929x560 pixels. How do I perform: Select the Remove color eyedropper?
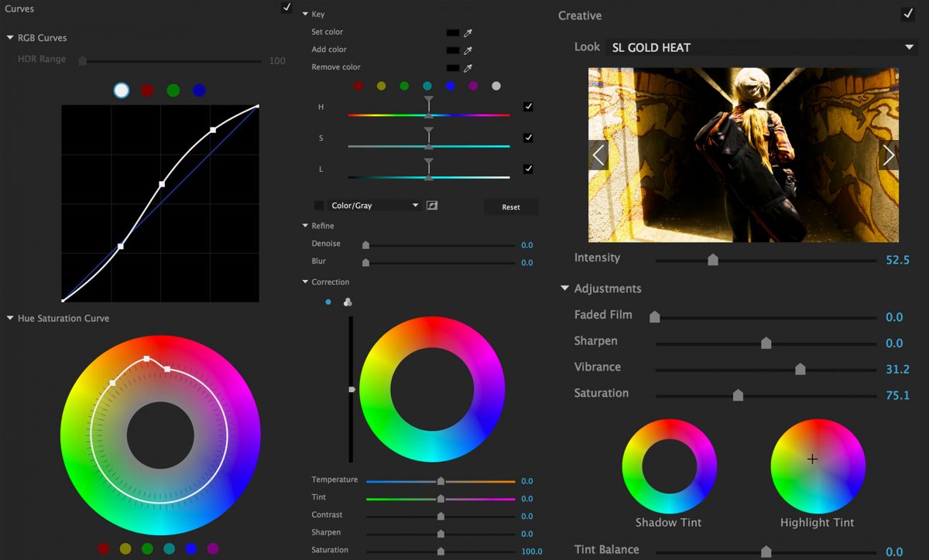468,68
